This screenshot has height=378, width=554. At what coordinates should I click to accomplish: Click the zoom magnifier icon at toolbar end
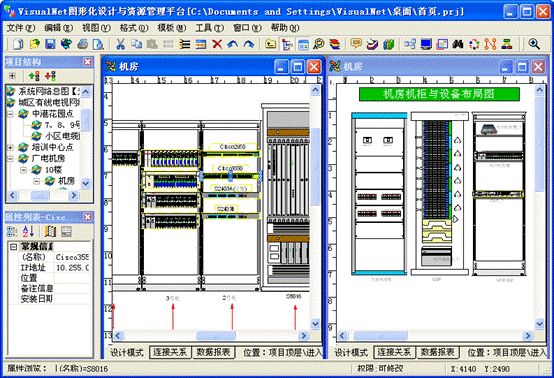(534, 44)
